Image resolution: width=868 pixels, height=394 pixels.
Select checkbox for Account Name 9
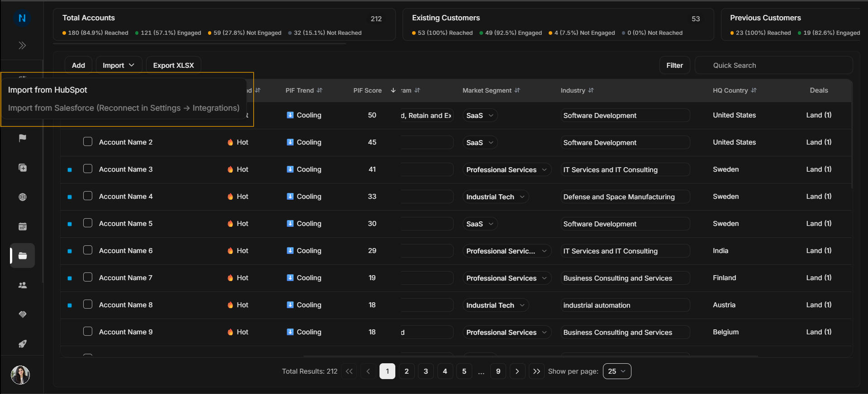point(88,331)
